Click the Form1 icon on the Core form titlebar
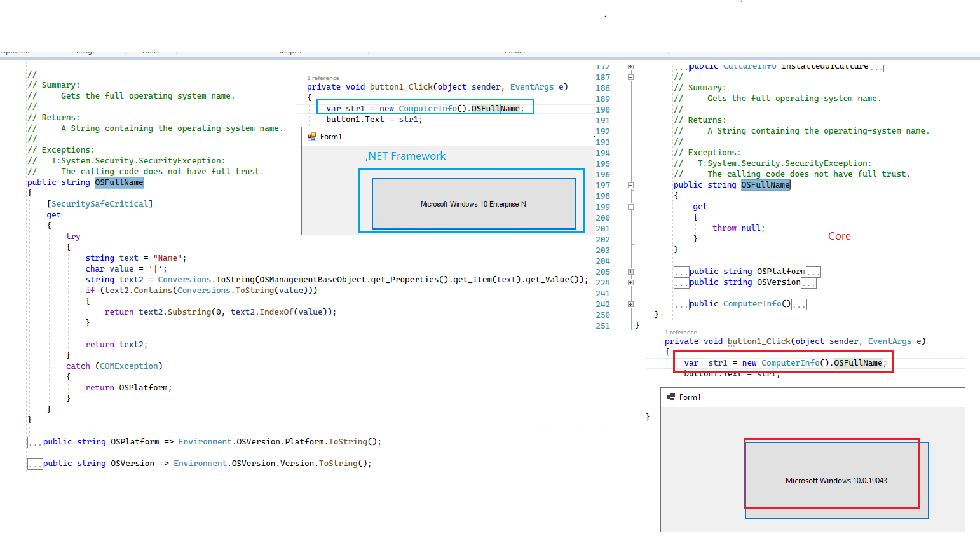 click(x=672, y=397)
